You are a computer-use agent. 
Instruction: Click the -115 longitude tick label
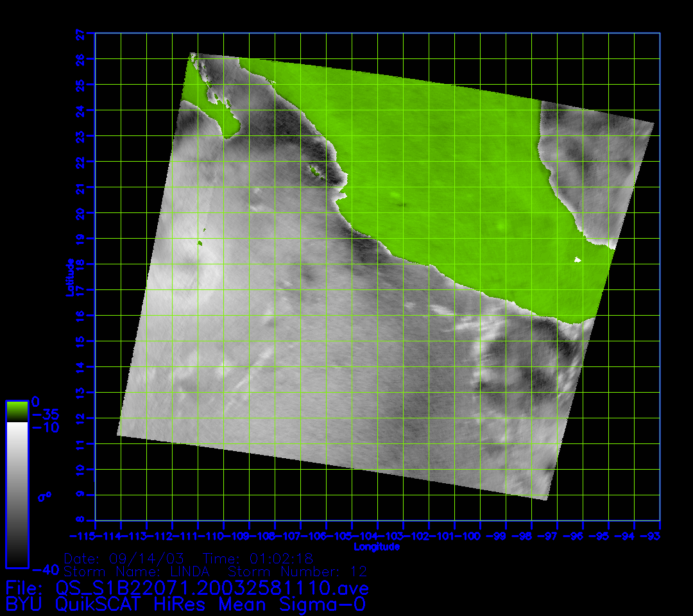point(83,536)
